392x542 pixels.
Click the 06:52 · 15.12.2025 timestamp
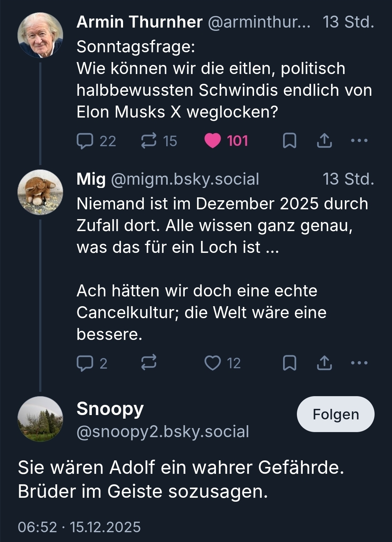pyautogui.click(x=79, y=527)
